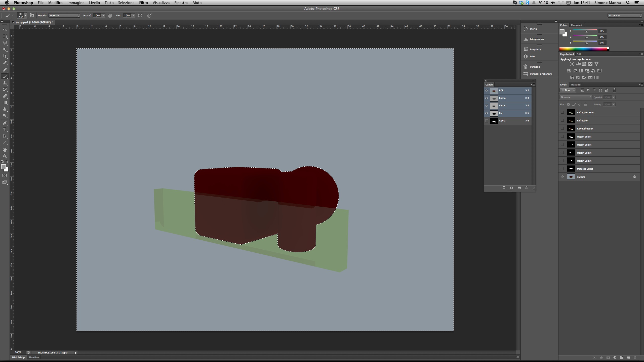Viewport: 644px width, 362px height.
Task: Open the Timeline panel tab
Action: point(34,357)
